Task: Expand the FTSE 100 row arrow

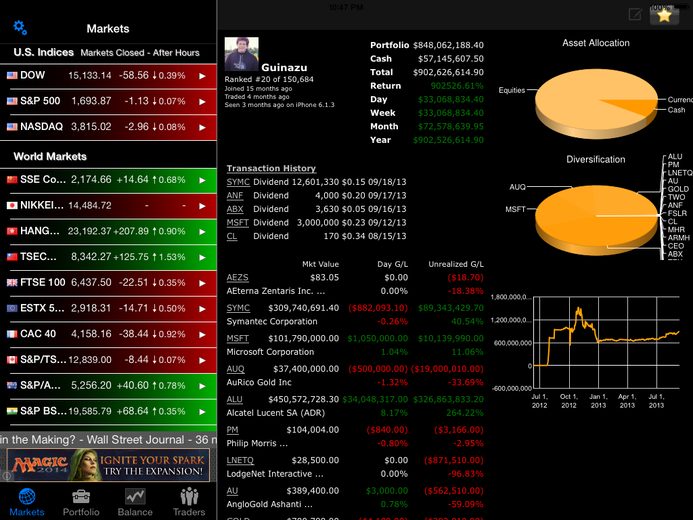Action: (x=202, y=283)
